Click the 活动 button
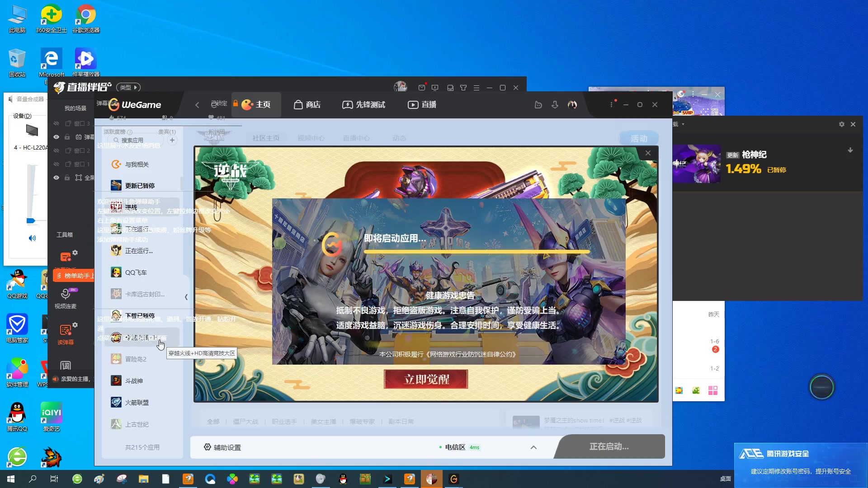Screen dimensions: 868x488 click(x=638, y=139)
